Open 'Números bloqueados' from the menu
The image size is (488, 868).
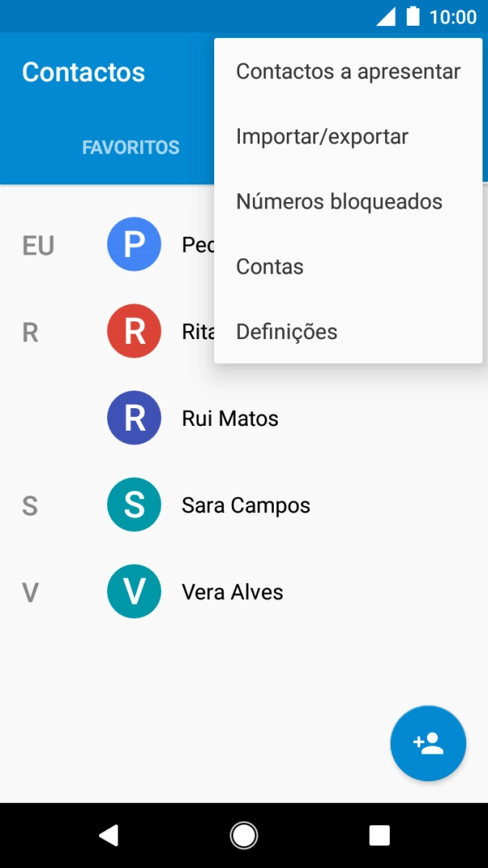[339, 201]
